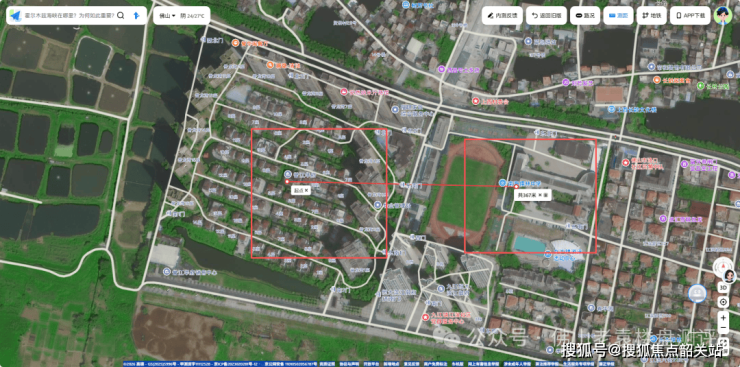The width and height of the screenshot is (740, 367).
Task: Open route directions via blue arrow icon
Action: 136,16
